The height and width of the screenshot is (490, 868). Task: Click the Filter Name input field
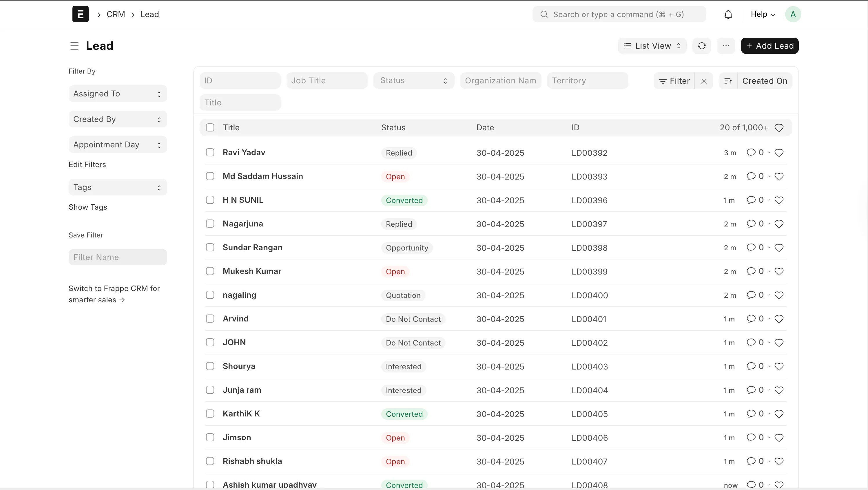pyautogui.click(x=117, y=257)
